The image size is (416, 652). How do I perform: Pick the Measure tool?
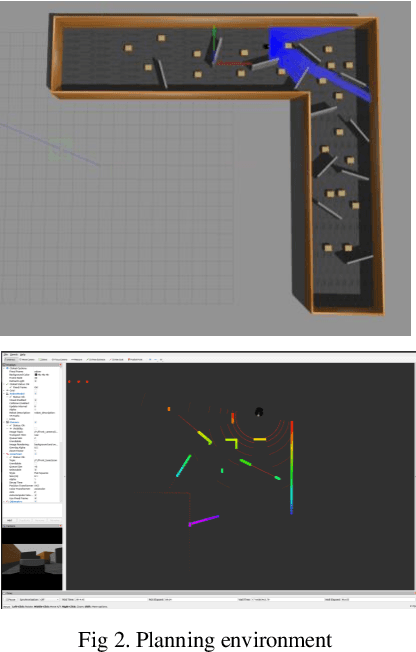(77, 359)
